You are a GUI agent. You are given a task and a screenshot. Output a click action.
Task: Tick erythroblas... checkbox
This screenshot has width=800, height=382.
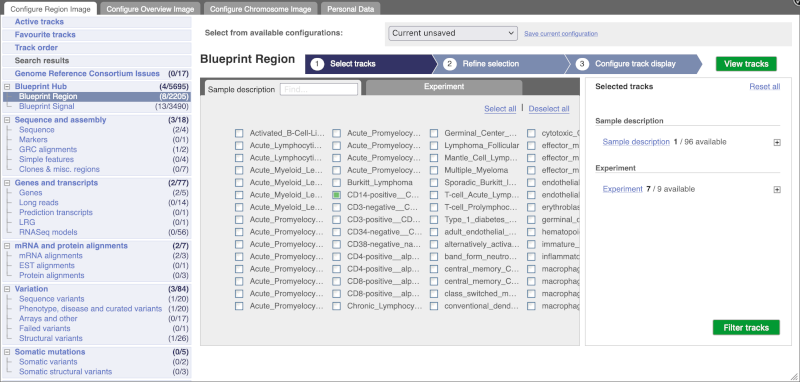531,208
